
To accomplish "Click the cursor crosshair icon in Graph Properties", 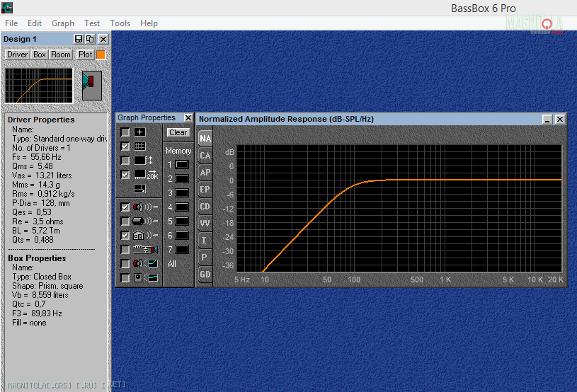I will (140, 132).
